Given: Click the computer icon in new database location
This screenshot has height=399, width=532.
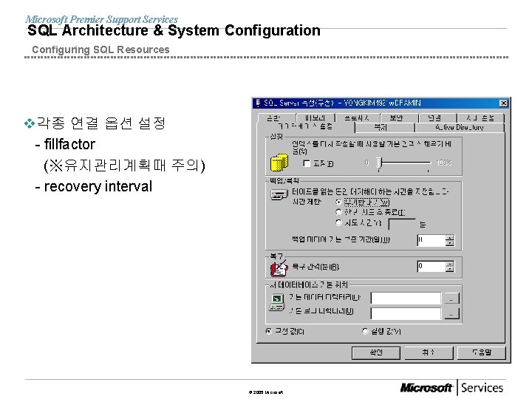Looking at the screenshot, I should pyautogui.click(x=277, y=303).
